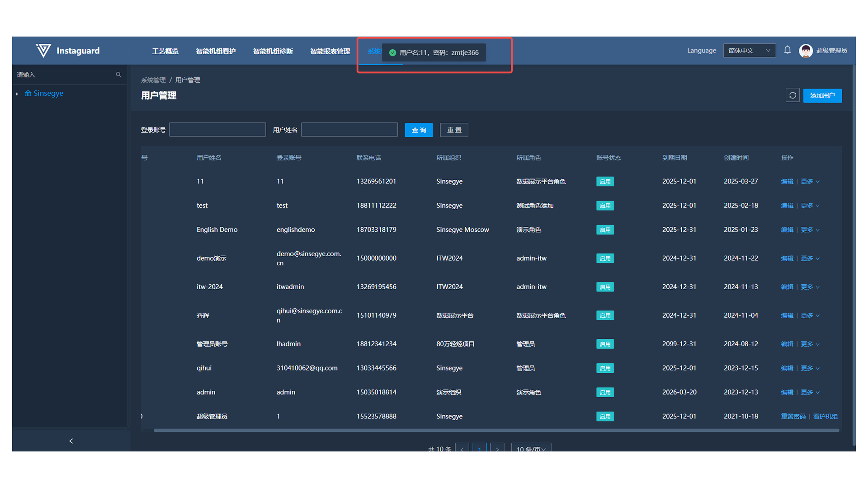The height and width of the screenshot is (488, 868).
Task: Click the 启用 status tag for admin user
Action: (x=605, y=392)
